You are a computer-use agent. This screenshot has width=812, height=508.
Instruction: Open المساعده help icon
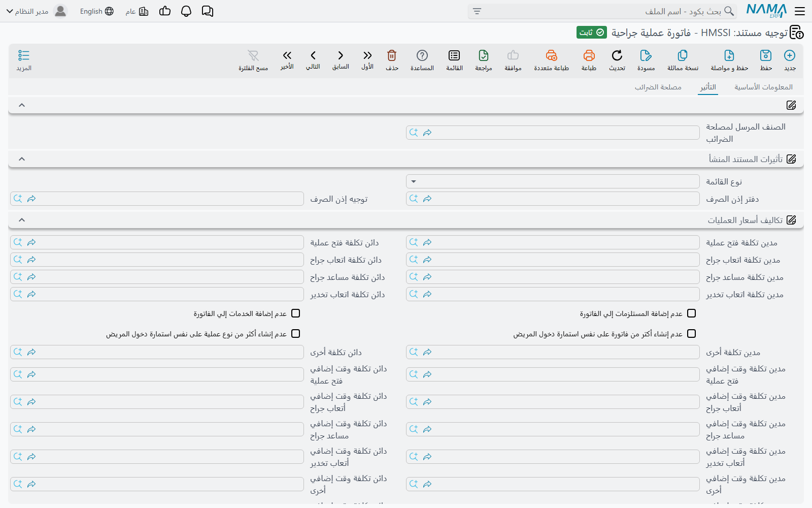coord(422,55)
